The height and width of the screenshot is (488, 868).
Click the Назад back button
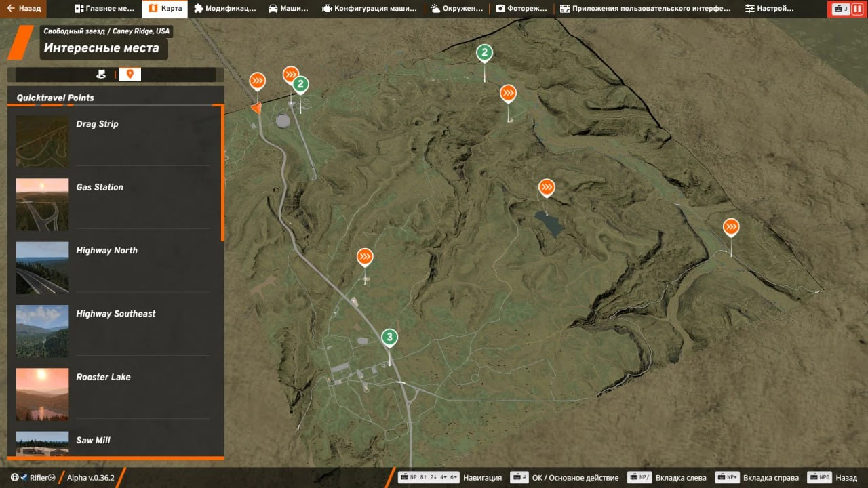click(x=23, y=9)
